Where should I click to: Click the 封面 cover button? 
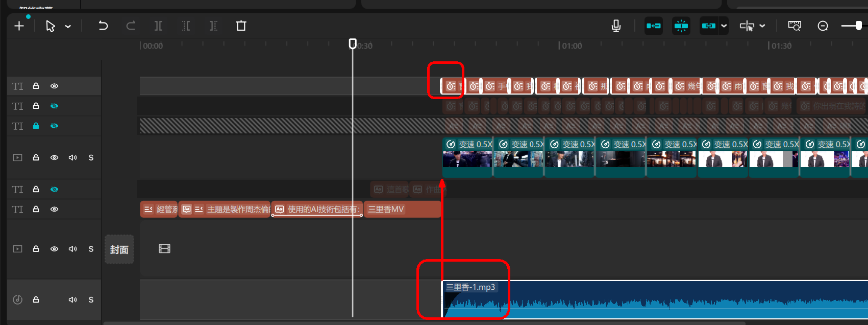tap(119, 249)
